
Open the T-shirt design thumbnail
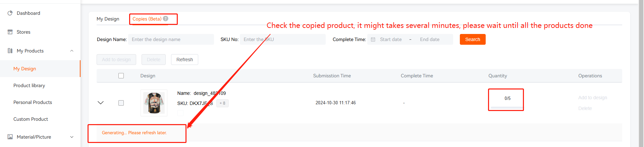[x=154, y=103]
